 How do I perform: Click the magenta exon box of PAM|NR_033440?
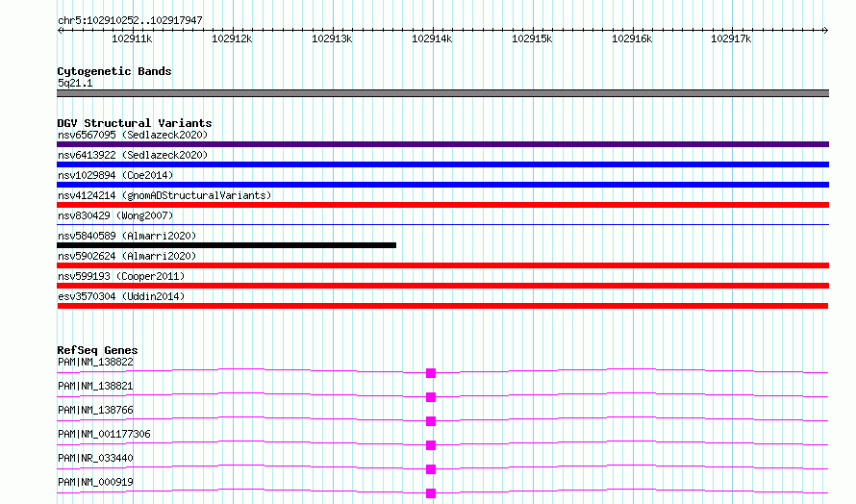click(x=431, y=469)
